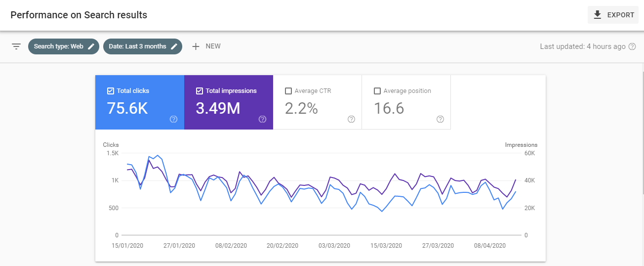Open the filter list icon

coord(16,46)
